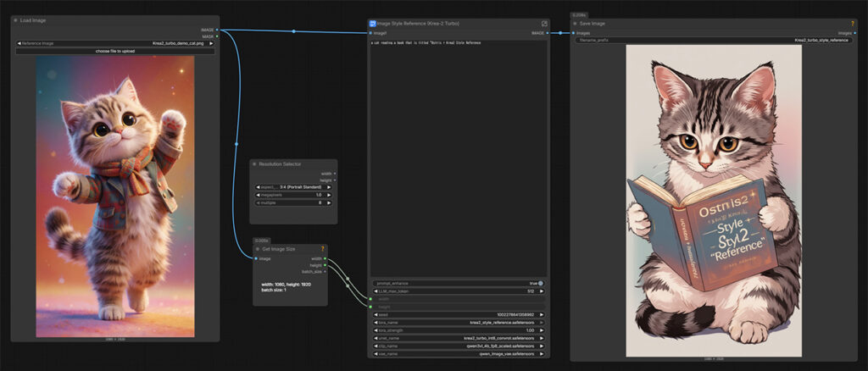Image resolution: width=868 pixels, height=371 pixels.
Task: Click the link midpoint between Load Image and Style Reference
Action: pos(293,31)
